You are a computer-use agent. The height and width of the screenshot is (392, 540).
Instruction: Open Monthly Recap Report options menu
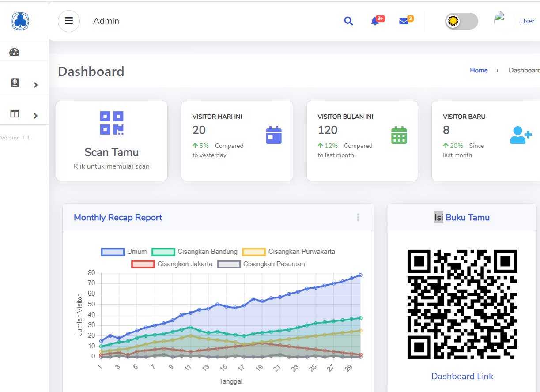(x=358, y=217)
